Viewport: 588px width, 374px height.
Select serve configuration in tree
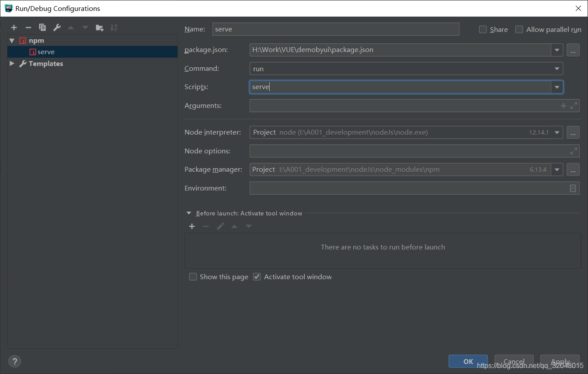point(92,52)
